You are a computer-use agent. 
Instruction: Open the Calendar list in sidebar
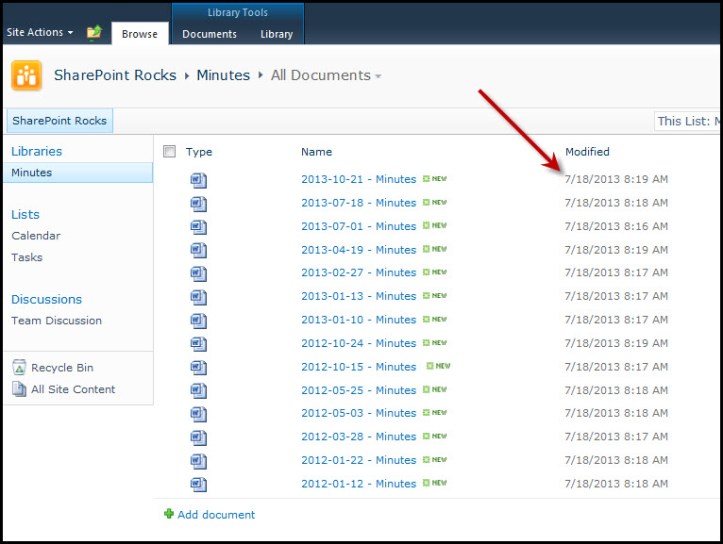coord(36,236)
